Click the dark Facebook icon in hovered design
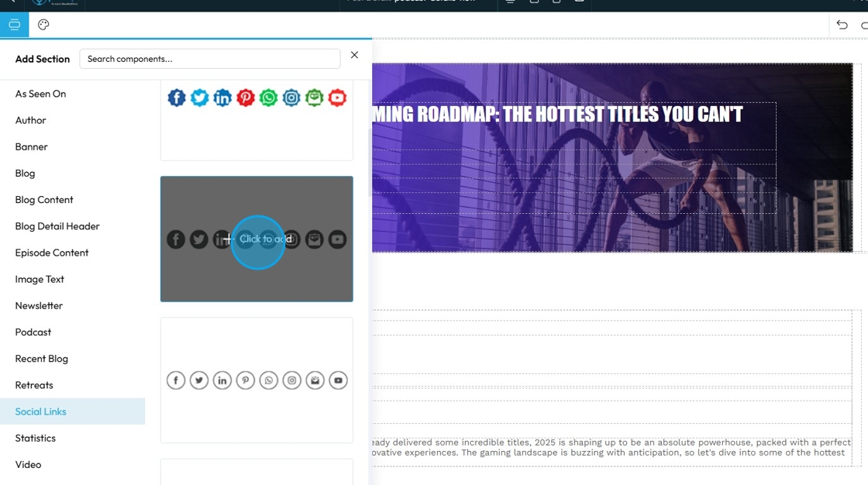868x485 pixels. [176, 239]
